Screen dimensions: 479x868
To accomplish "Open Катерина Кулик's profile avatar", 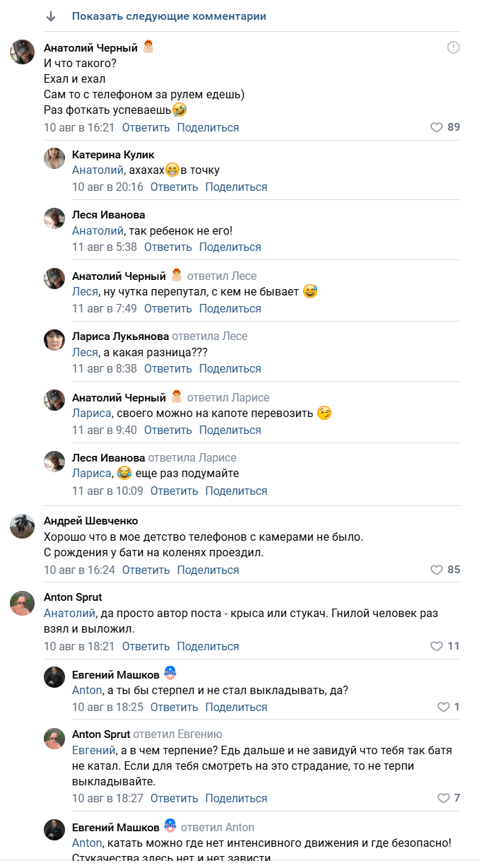I will coord(54,158).
